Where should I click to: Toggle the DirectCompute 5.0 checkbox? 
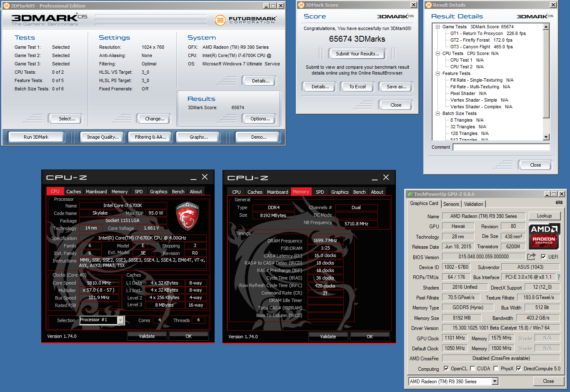pos(519,368)
